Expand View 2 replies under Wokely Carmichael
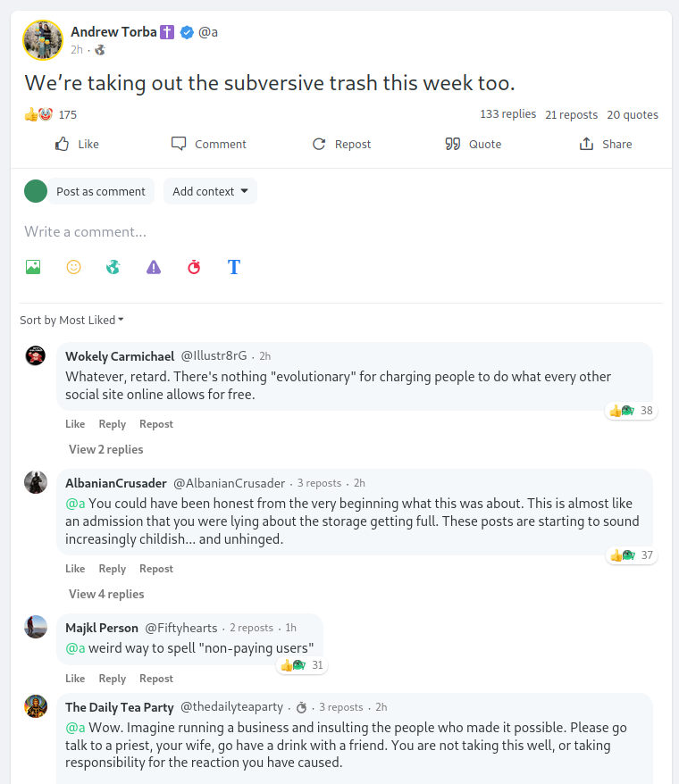 [x=105, y=449]
